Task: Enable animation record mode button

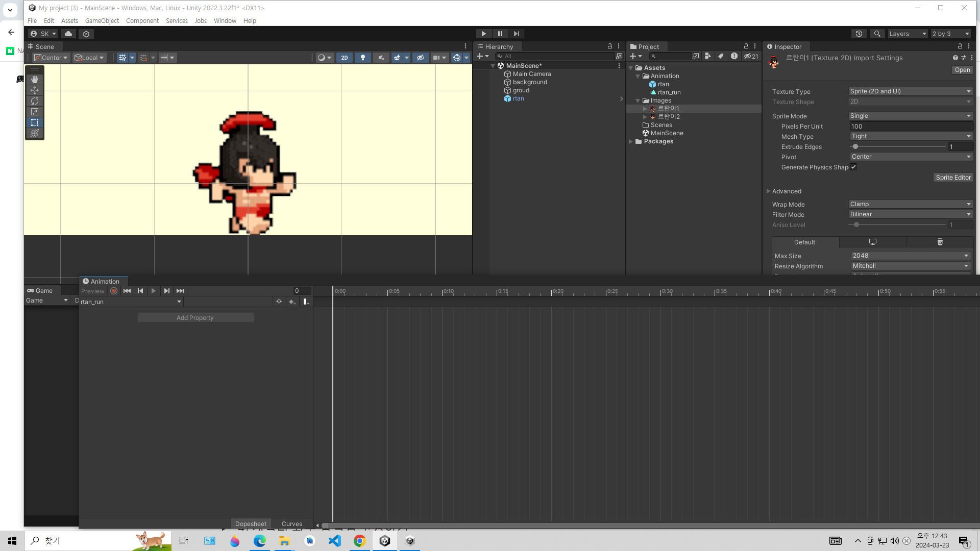Action: click(x=114, y=291)
